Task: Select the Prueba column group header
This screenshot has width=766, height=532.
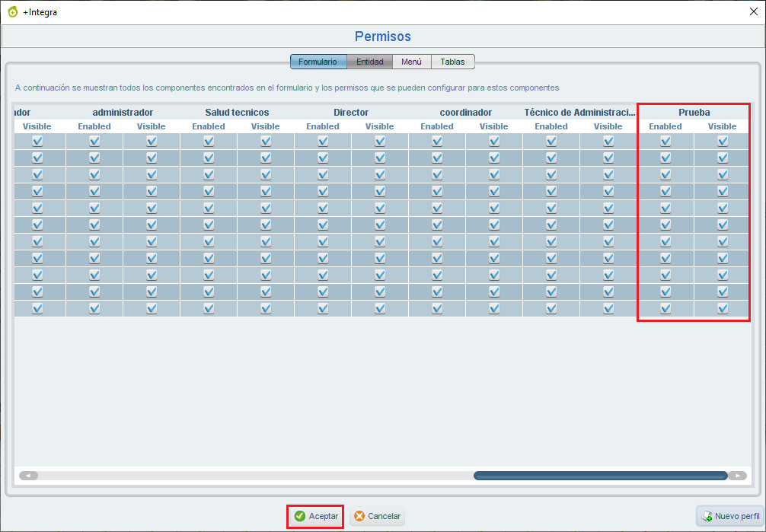Action: point(694,113)
